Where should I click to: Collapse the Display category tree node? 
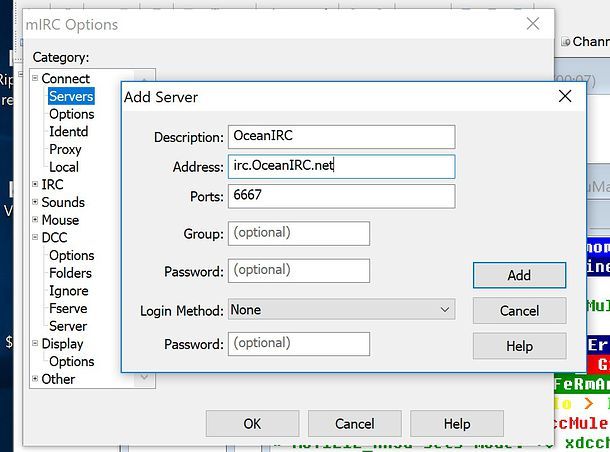click(x=35, y=343)
